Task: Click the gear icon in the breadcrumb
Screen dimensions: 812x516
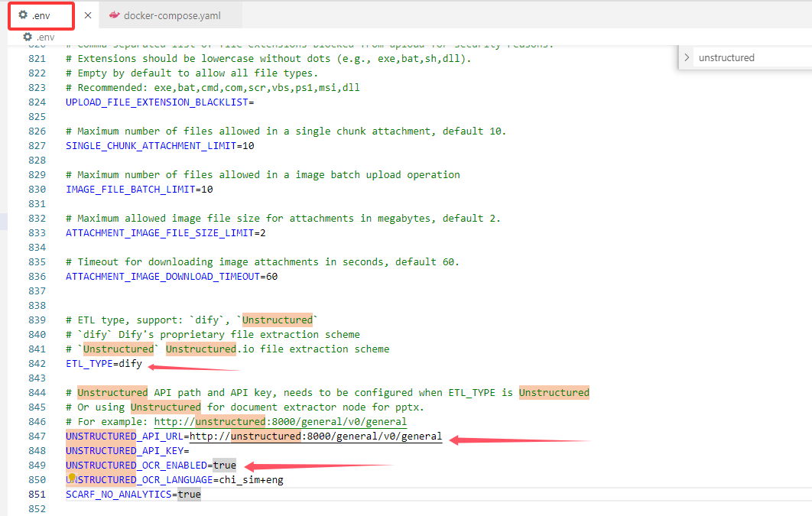Action: click(x=28, y=37)
